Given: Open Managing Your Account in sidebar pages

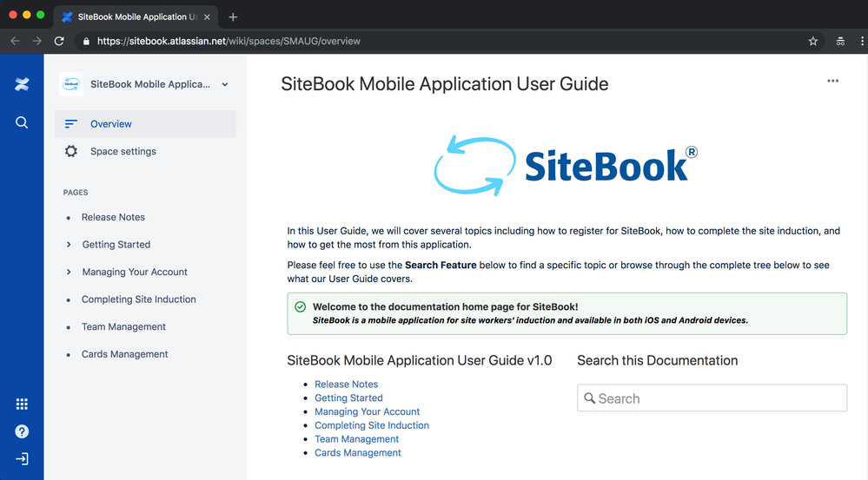Looking at the screenshot, I should point(135,272).
